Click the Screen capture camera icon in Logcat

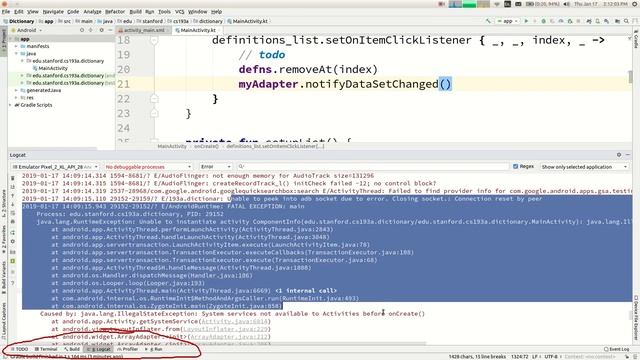13,252
